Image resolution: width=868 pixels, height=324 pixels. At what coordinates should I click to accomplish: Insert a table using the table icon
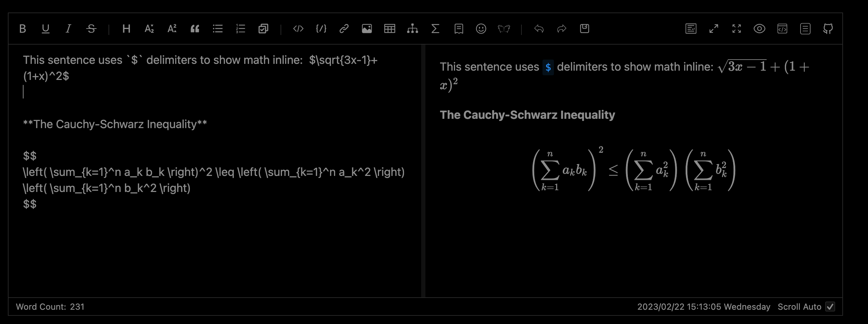tap(390, 29)
